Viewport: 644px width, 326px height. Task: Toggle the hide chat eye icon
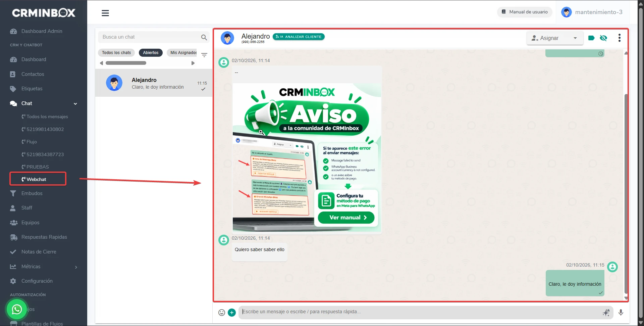(x=603, y=38)
